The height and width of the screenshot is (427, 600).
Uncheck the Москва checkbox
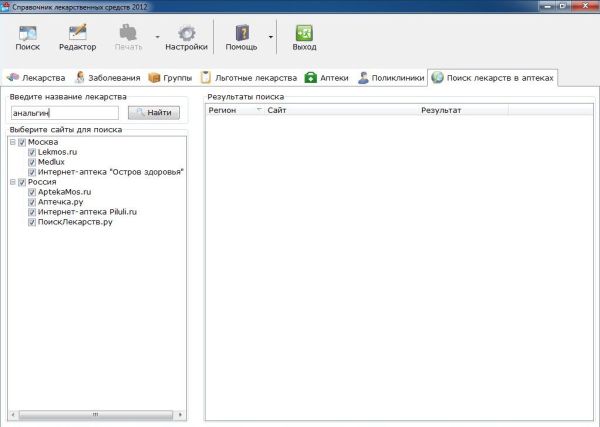pos(22,142)
